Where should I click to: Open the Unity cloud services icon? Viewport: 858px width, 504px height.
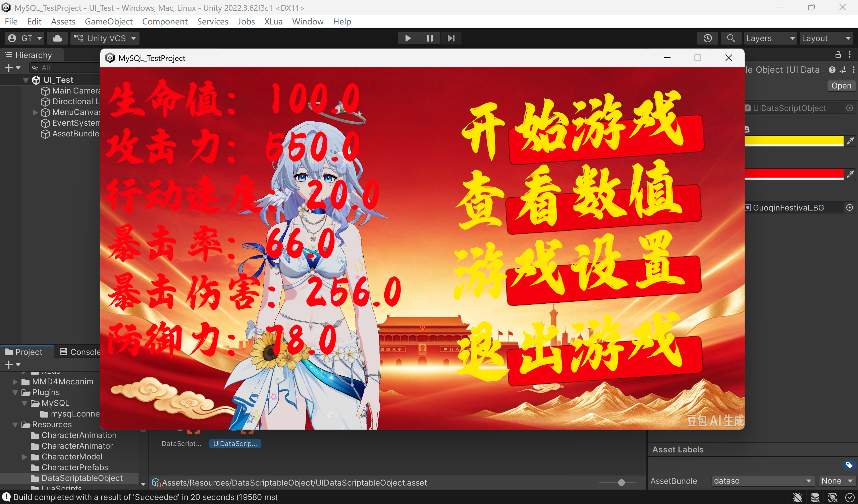pos(57,38)
